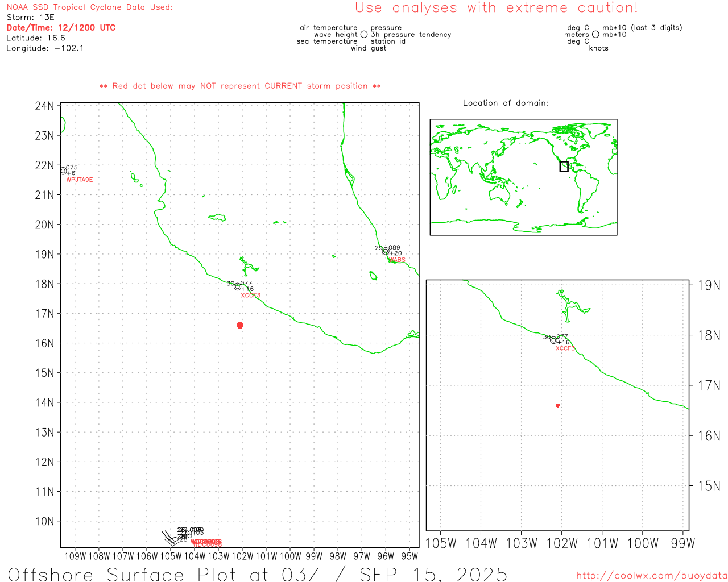The image size is (728, 582).
Task: Click the '21N' latitude axis label
Action: tap(44, 195)
